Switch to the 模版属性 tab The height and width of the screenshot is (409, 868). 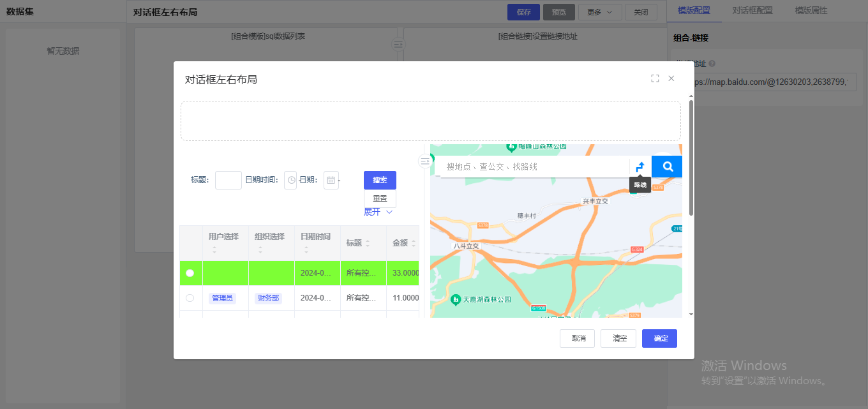(811, 11)
